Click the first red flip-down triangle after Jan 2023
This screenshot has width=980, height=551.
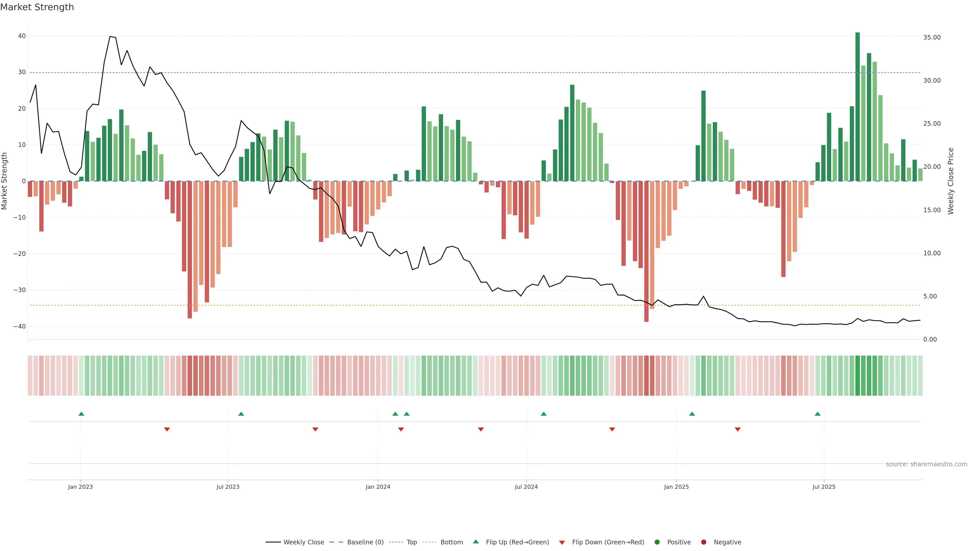coord(167,429)
